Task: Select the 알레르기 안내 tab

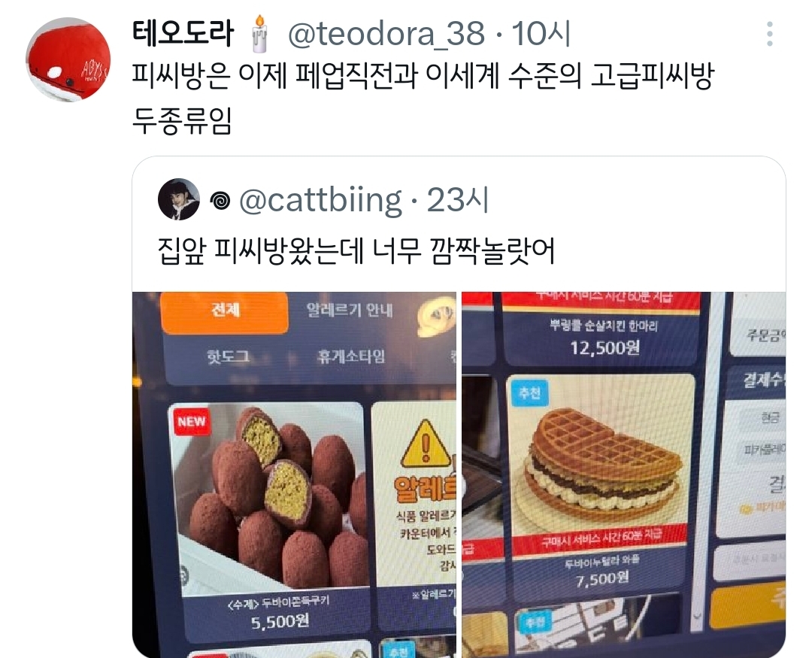Action: pyautogui.click(x=350, y=310)
